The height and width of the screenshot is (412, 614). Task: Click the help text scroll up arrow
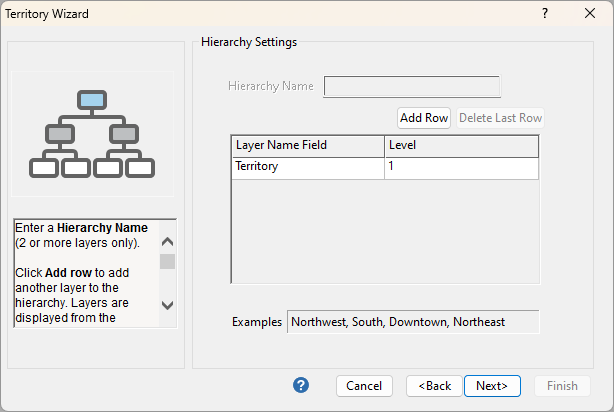(167, 241)
